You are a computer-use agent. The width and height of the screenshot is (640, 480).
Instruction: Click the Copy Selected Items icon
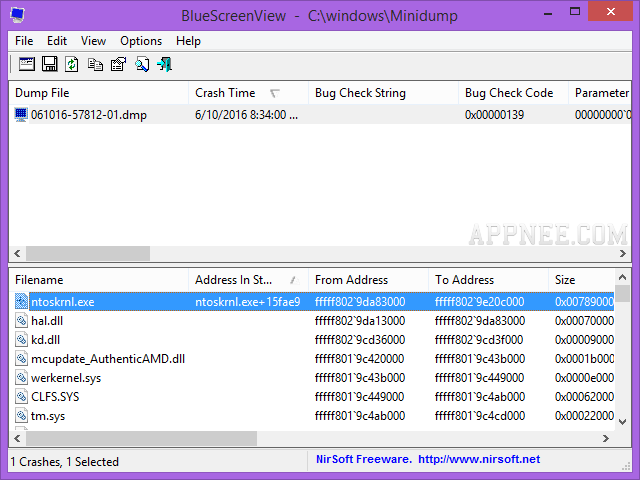point(95,64)
